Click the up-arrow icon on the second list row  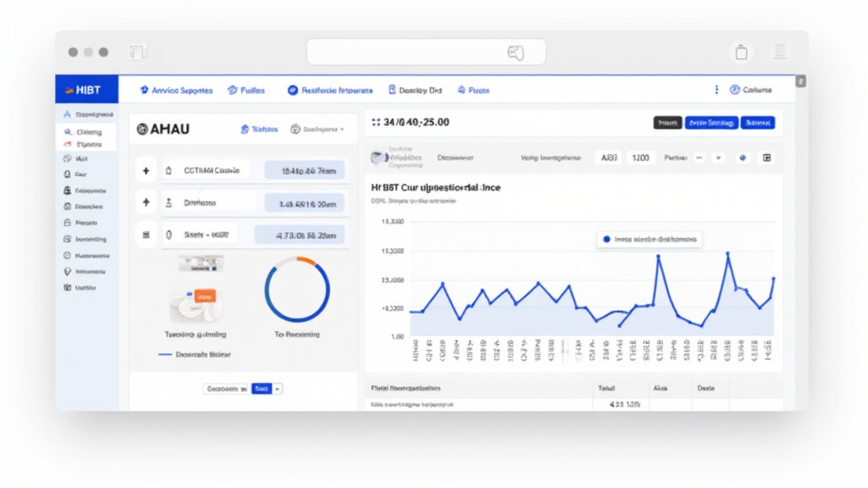click(x=146, y=202)
